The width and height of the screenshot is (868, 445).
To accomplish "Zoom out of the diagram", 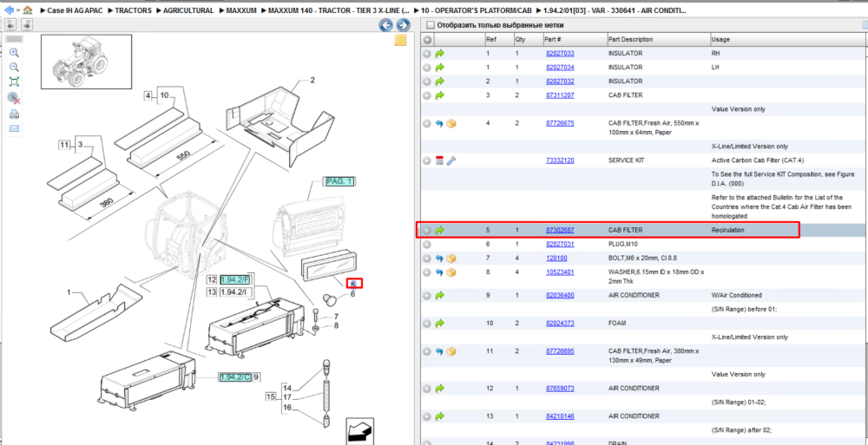I will 15,68.
